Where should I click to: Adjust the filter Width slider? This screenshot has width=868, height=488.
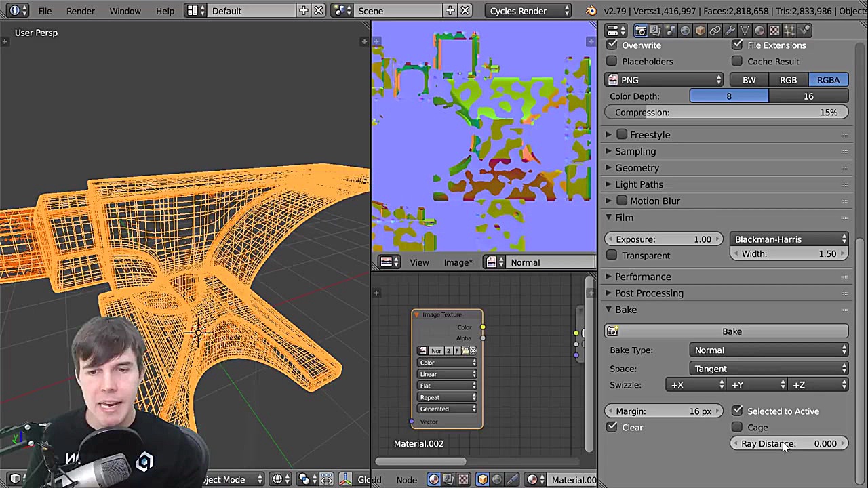789,254
